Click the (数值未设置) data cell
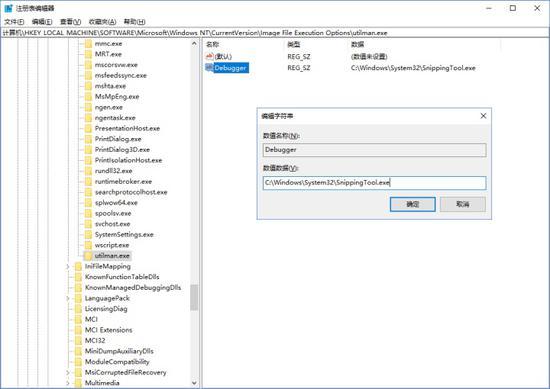The width and height of the screenshot is (550, 389). point(369,56)
